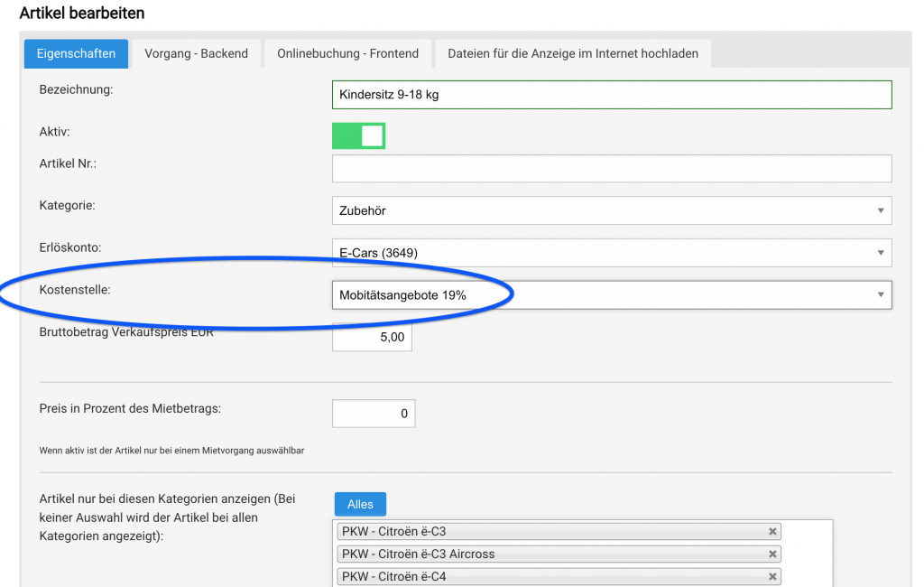The width and height of the screenshot is (924, 587).
Task: Open Dateien für die Anzeige im Internet hochladen tab
Action: click(573, 53)
